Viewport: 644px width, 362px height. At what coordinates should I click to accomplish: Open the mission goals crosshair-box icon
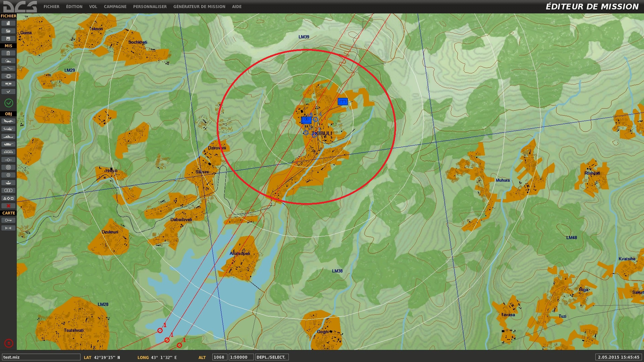click(x=8, y=76)
